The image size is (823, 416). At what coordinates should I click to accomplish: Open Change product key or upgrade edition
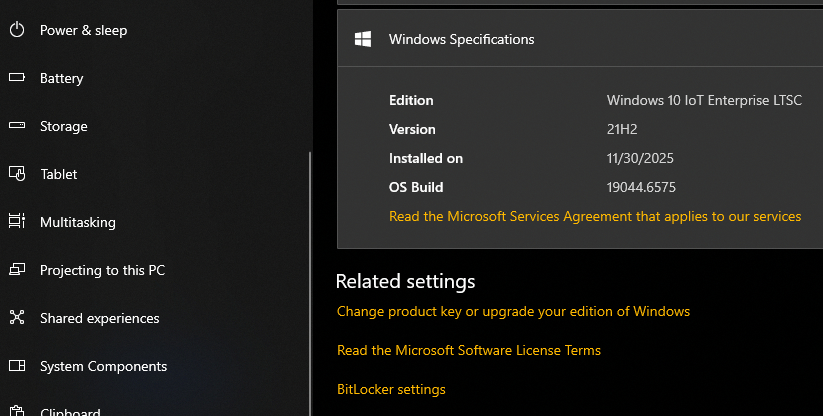pyautogui.click(x=513, y=311)
